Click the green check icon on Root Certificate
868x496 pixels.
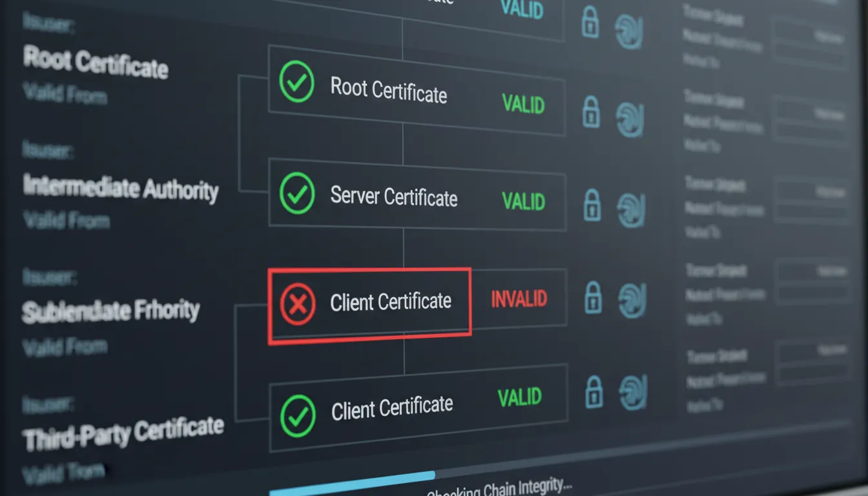tap(296, 83)
